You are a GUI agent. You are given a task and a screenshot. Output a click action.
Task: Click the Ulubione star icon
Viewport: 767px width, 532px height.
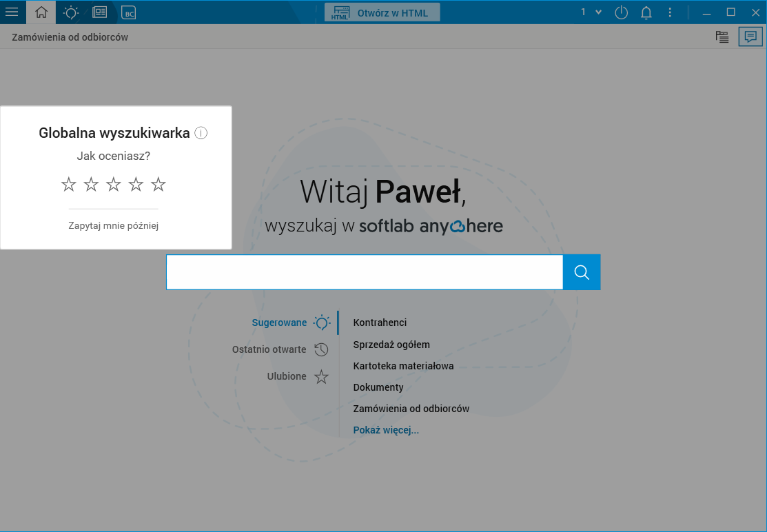(321, 376)
